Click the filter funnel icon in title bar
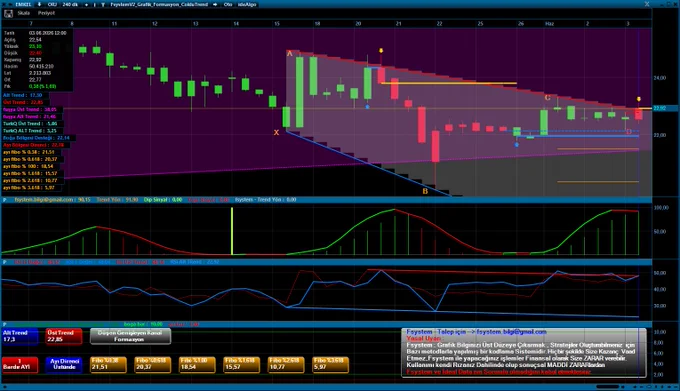680x391 pixels. pos(103,4)
